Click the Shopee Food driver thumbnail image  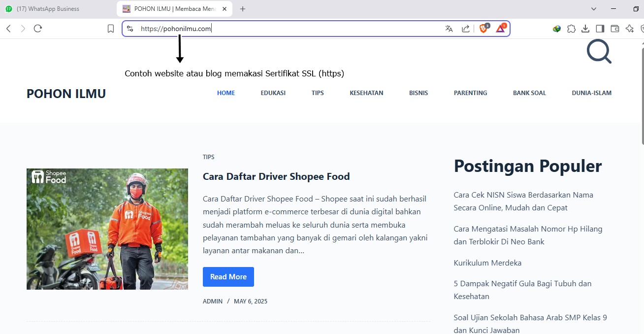point(107,229)
